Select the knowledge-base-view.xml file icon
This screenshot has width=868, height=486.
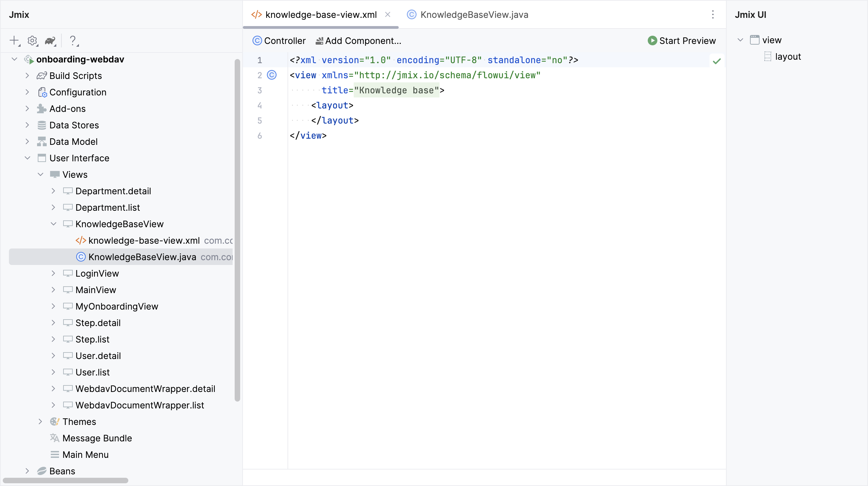[81, 240]
